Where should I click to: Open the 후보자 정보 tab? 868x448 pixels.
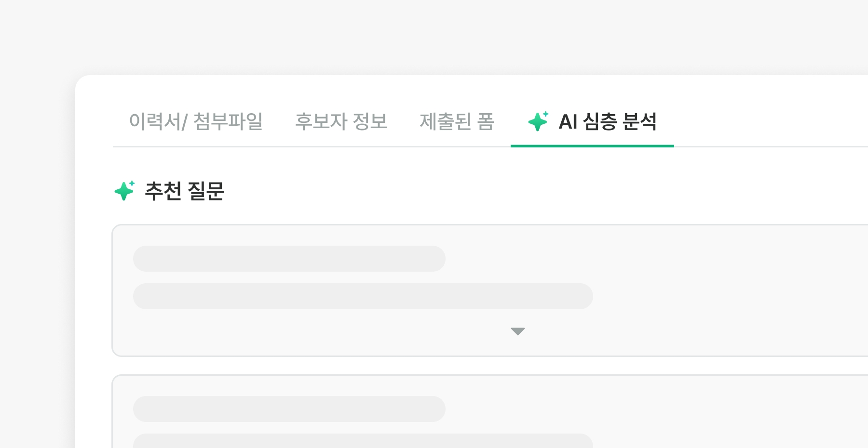pos(341,121)
